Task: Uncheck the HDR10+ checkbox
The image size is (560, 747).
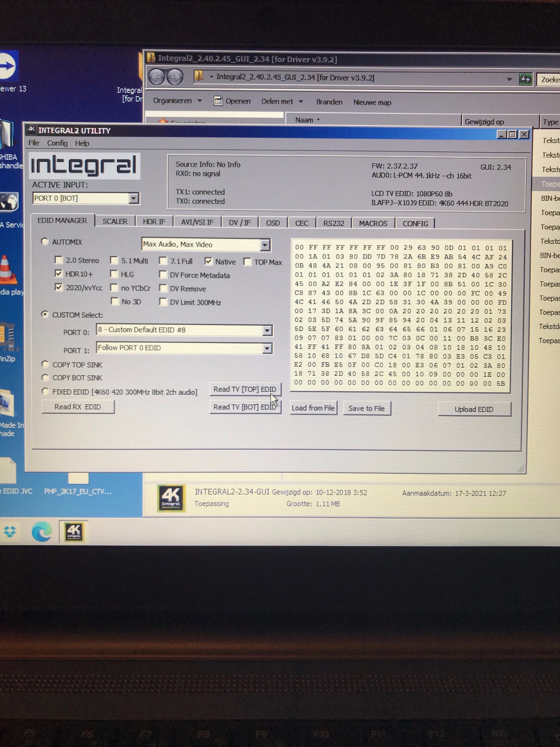Action: tap(59, 274)
